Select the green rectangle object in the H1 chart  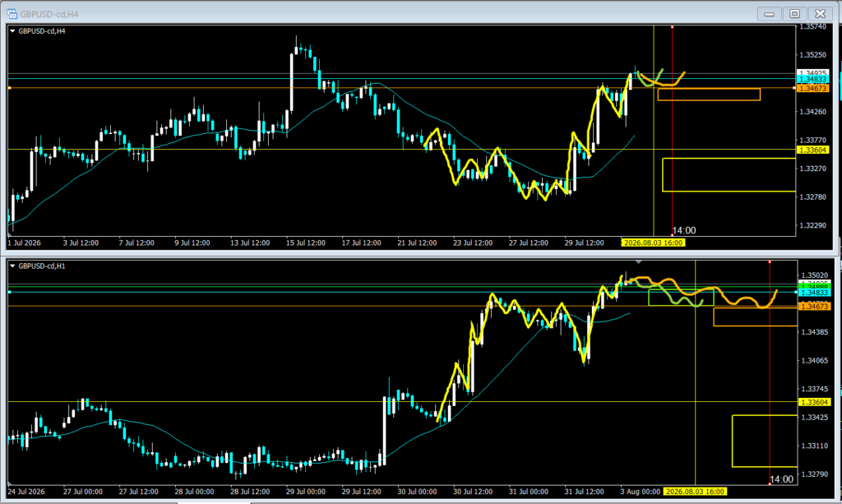click(681, 298)
